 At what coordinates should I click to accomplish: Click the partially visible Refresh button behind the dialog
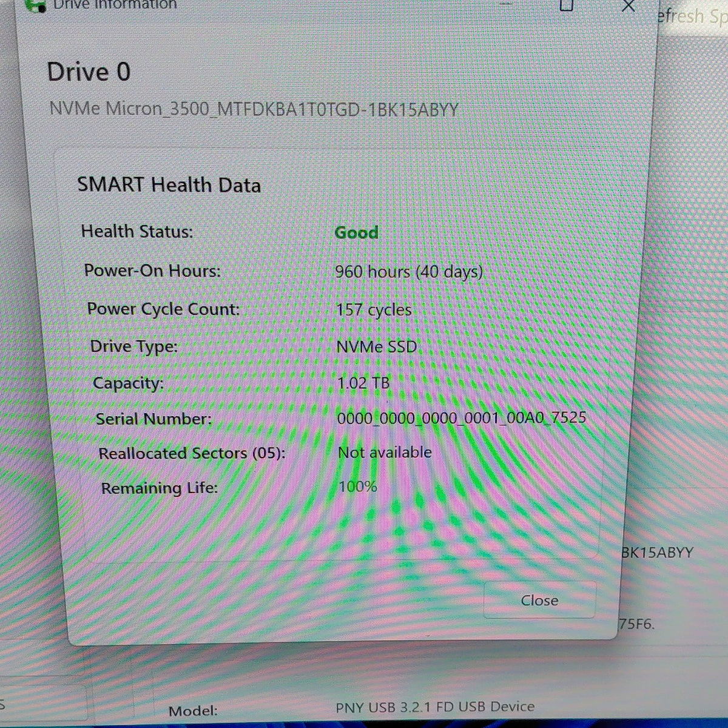692,16
